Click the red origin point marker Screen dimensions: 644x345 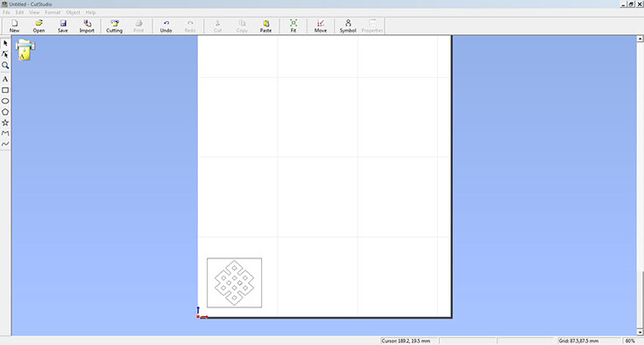point(198,317)
